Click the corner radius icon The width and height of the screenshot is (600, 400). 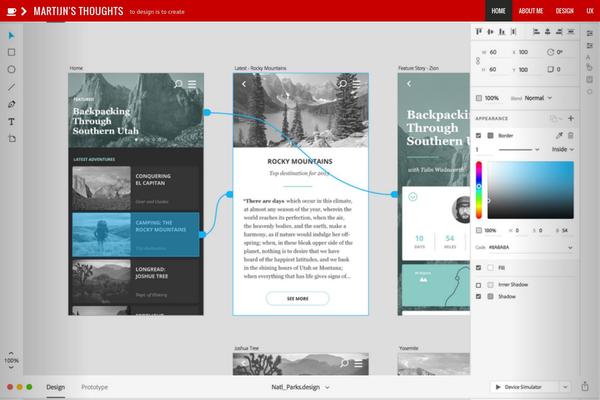(550, 69)
